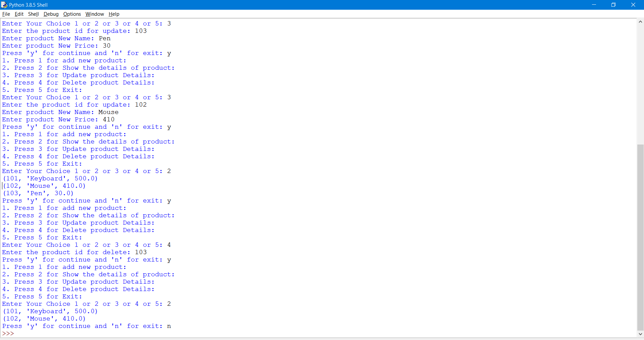Click the text 'Enter product New Name: Pen'
This screenshot has width=644, height=340.
coord(56,38)
